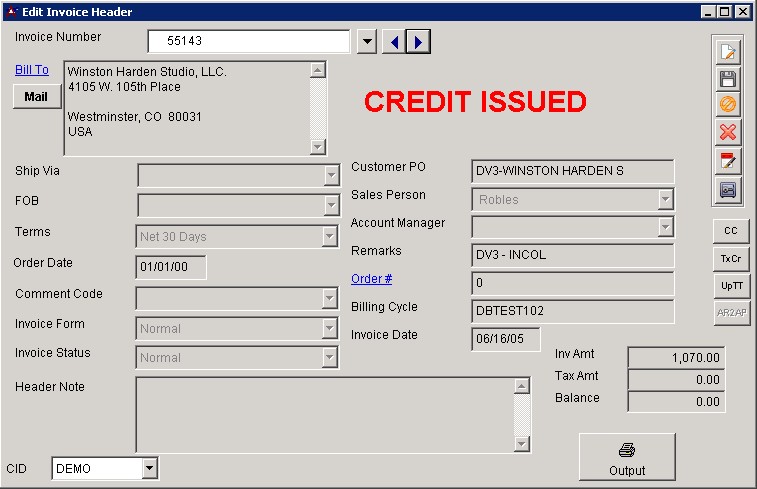Image resolution: width=757 pixels, height=489 pixels.
Task: Open the Bill To link
Action: pos(32,70)
